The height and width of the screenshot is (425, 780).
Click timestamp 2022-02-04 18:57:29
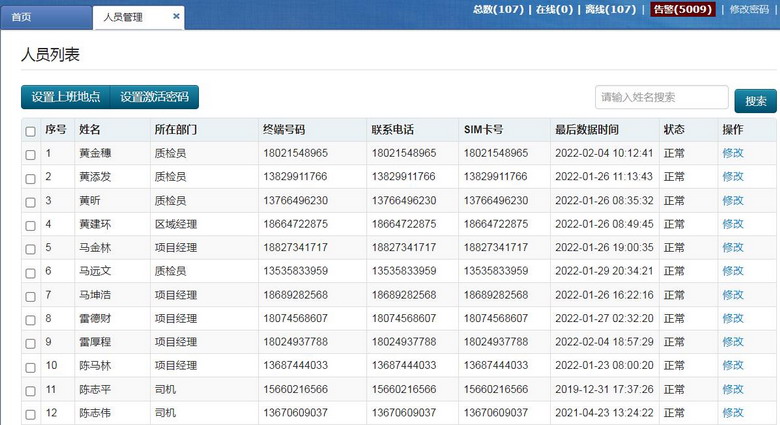[x=604, y=341]
